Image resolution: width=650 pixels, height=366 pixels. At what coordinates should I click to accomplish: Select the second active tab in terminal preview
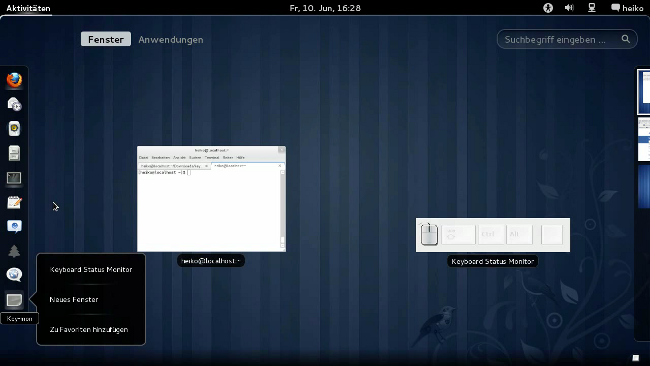tap(247, 166)
